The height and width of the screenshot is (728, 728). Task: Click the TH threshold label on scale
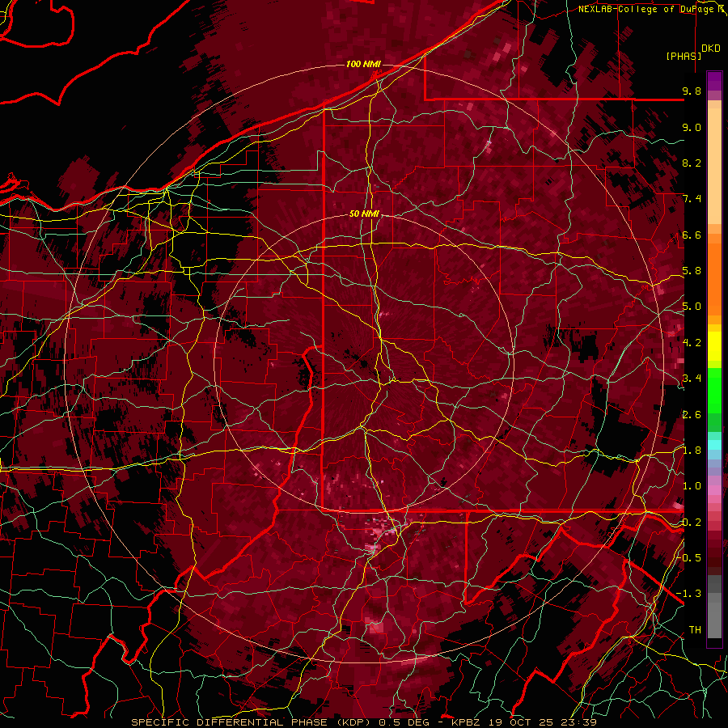click(695, 630)
